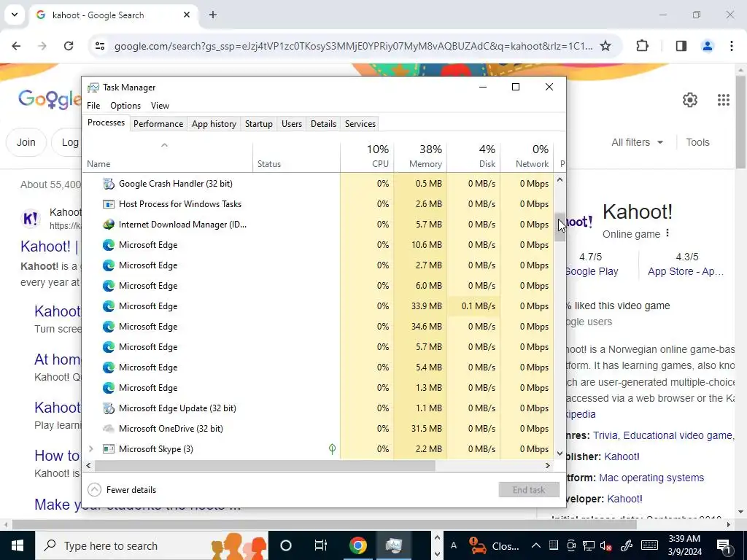The image size is (747, 560).
Task: Click the green leaf suspended status icon
Action: pos(332,449)
